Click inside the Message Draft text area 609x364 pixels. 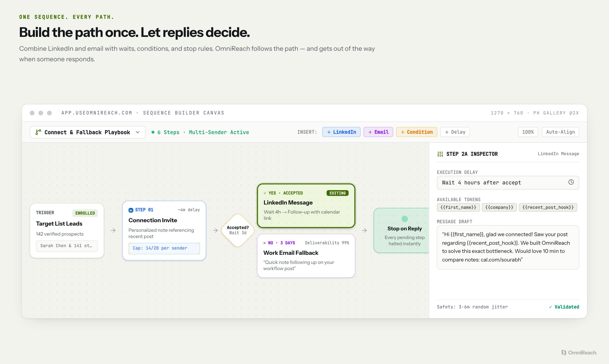tap(508, 247)
